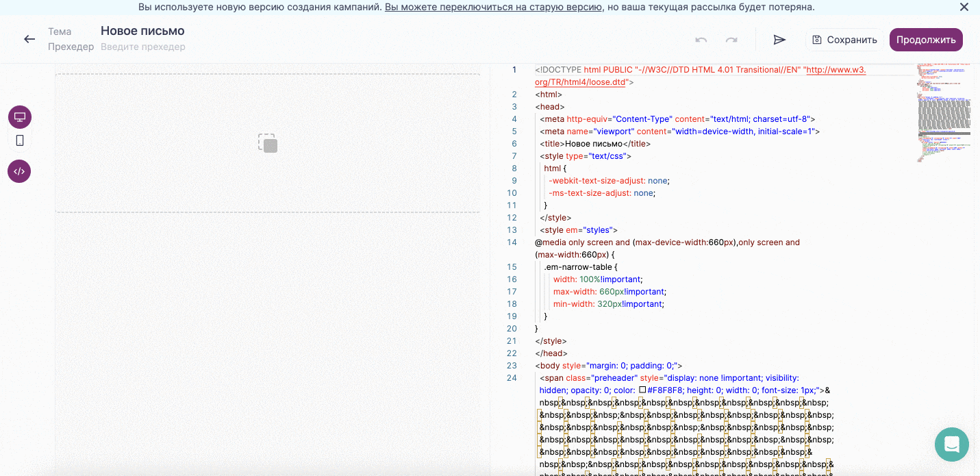This screenshot has height=476, width=980.
Task: Click the empty block placeholder icon
Action: pyautogui.click(x=268, y=143)
